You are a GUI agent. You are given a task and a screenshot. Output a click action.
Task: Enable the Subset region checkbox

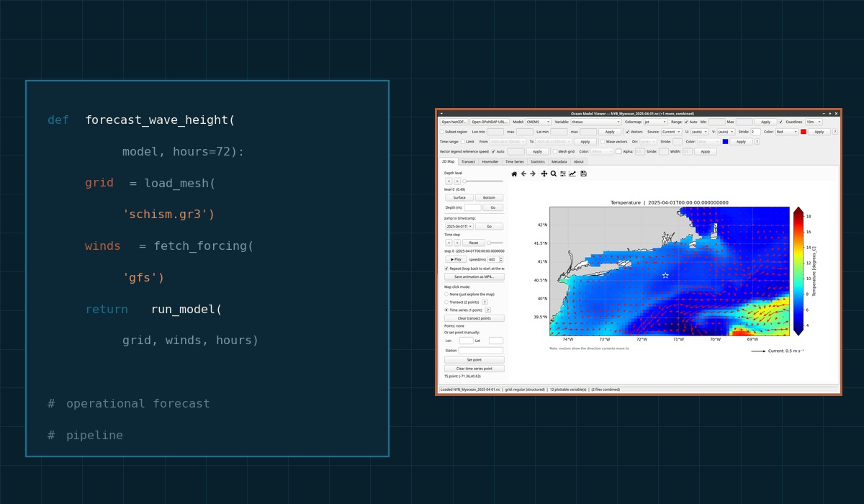coord(442,132)
